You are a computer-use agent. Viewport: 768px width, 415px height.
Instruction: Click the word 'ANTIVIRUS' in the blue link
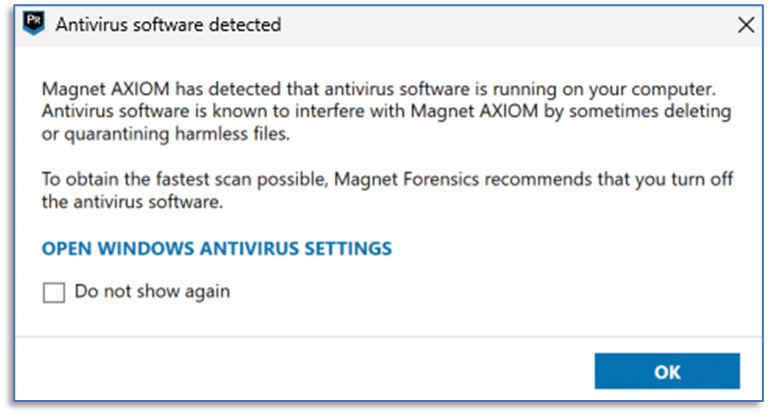248,248
